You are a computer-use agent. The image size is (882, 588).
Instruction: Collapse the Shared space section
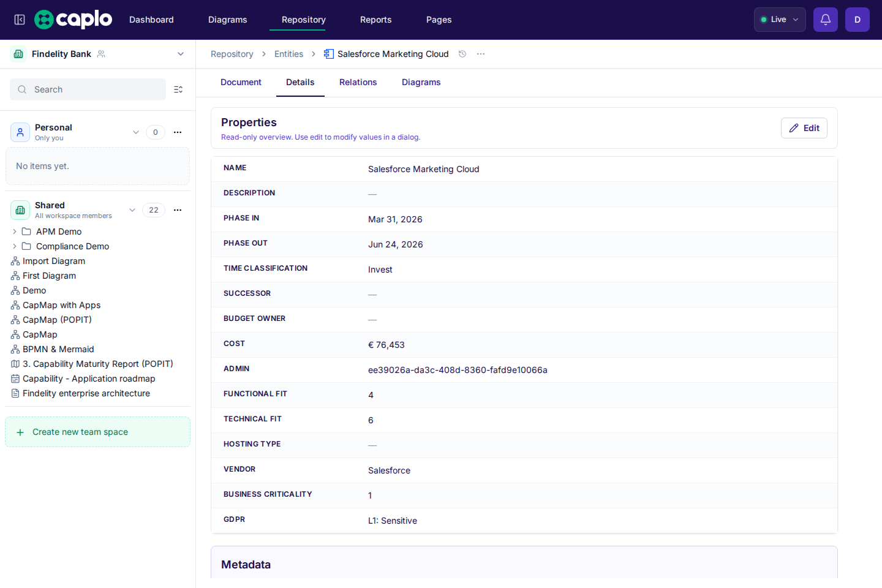click(132, 210)
